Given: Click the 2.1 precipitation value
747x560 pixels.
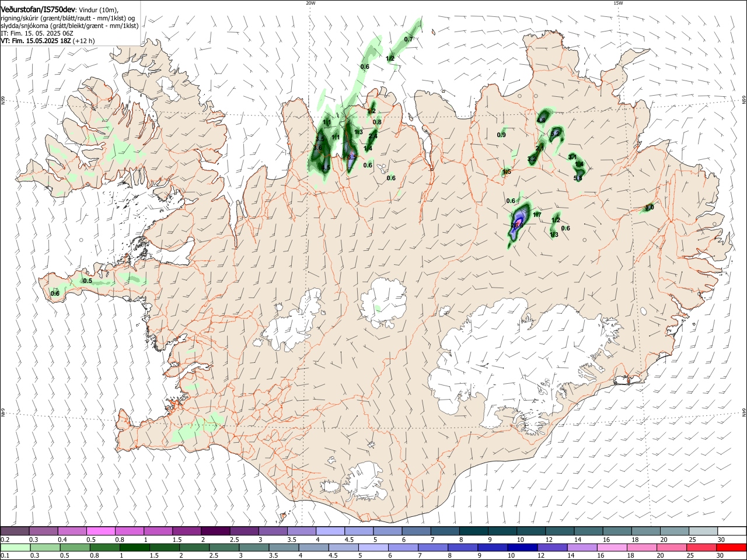Looking at the screenshot, I should point(540,148).
